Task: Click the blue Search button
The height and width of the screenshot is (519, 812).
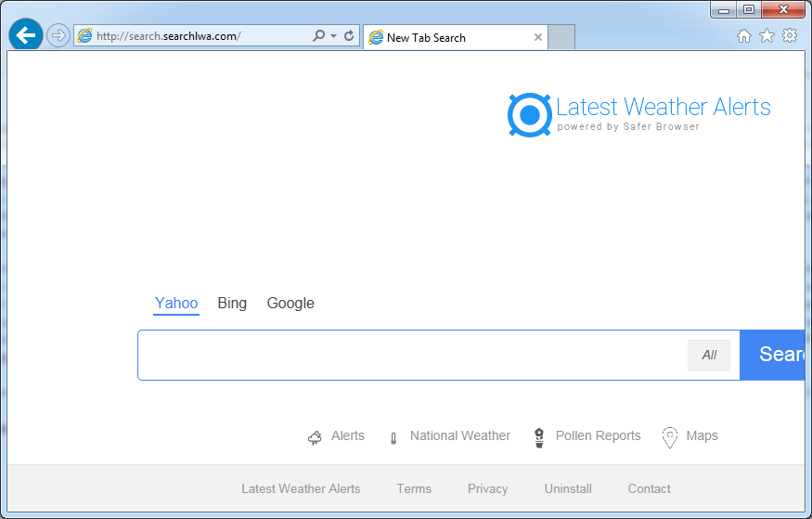Action: 772,356
